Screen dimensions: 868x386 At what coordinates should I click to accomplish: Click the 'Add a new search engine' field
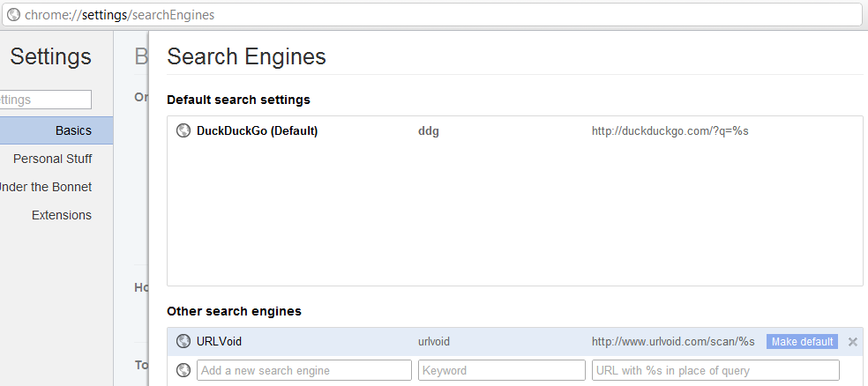click(303, 370)
